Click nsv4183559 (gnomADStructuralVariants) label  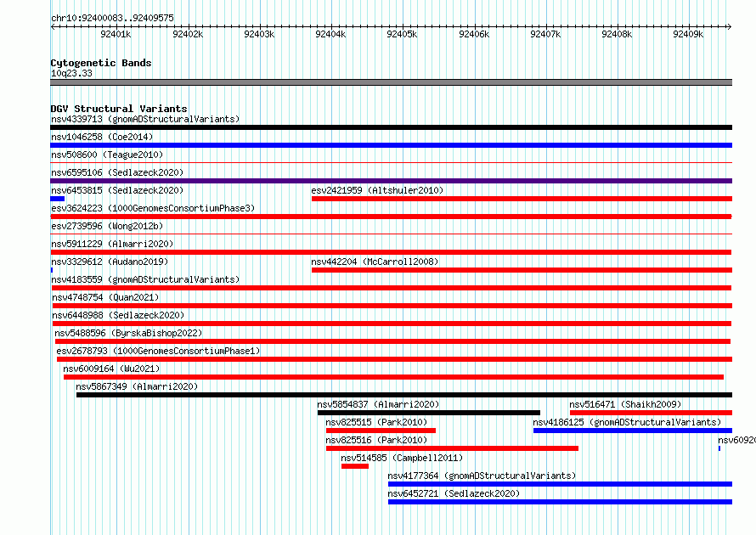click(145, 279)
